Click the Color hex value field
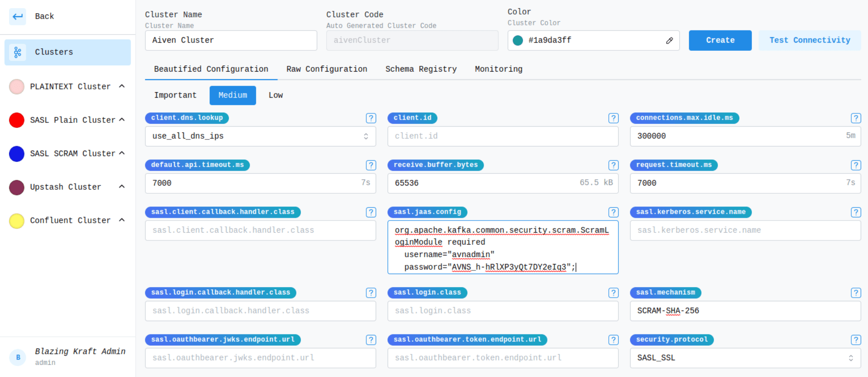 coord(594,40)
